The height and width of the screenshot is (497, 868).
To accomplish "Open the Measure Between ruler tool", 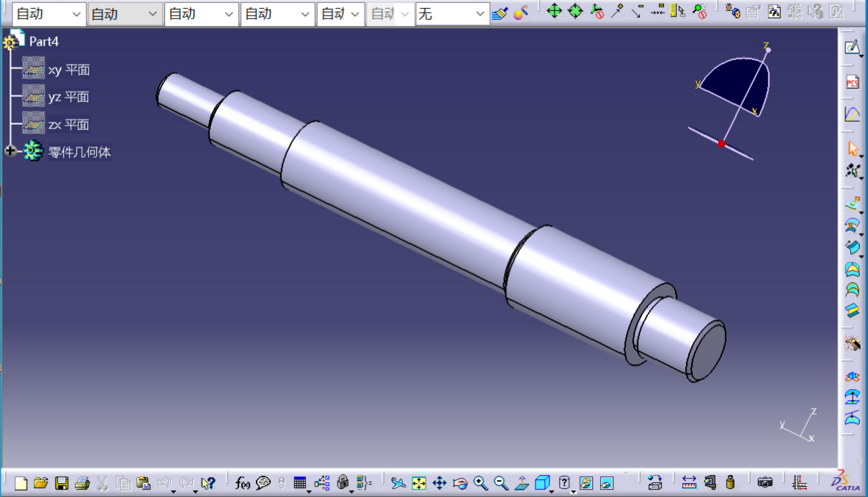I will tap(689, 483).
